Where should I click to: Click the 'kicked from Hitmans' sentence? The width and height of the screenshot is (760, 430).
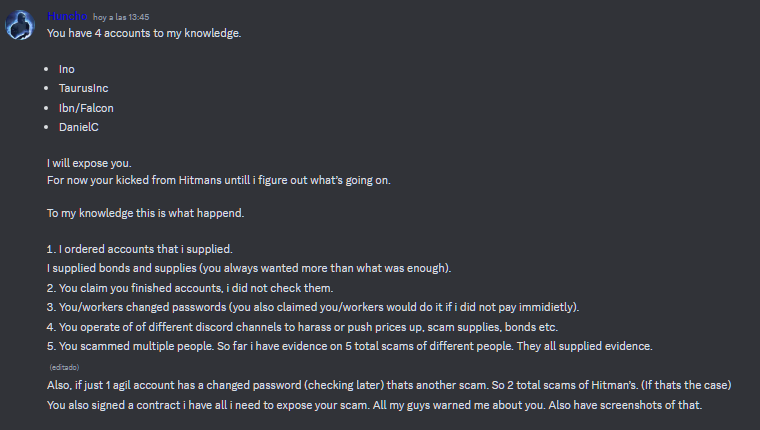pyautogui.click(x=219, y=180)
